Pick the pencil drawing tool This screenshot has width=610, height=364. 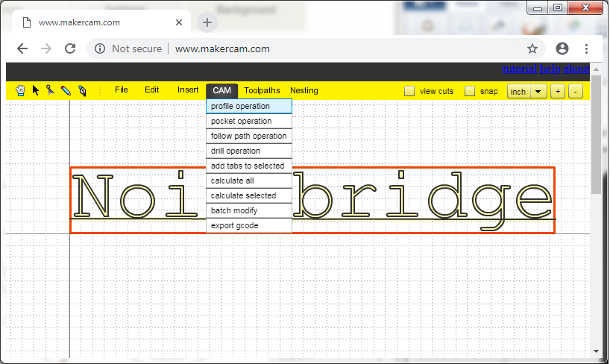click(x=66, y=90)
